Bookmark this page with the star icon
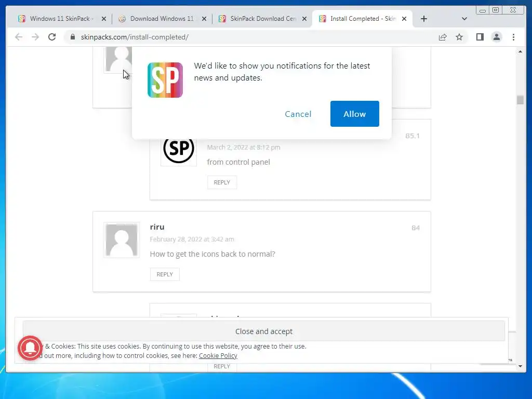The width and height of the screenshot is (532, 399). [459, 37]
